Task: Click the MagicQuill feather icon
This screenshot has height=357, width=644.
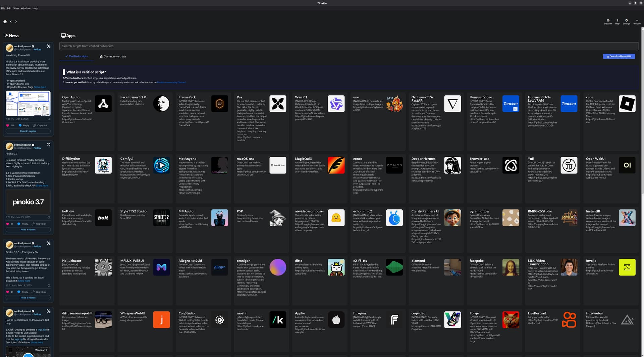Action: pyautogui.click(x=336, y=165)
